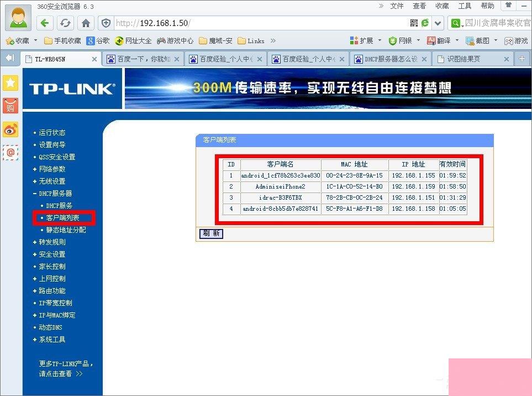Open the 魔域-安 bookmark folder
This screenshot has height=396, width=532.
click(x=215, y=41)
